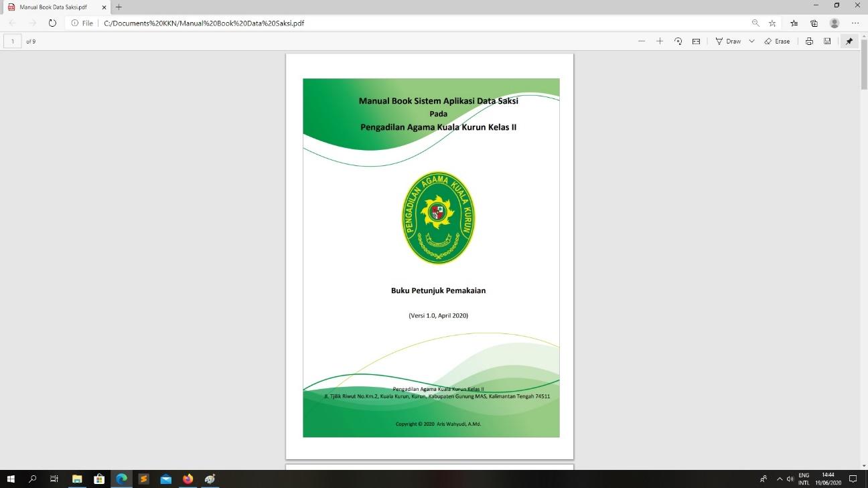
Task: Activate the Erase tool
Action: coord(778,41)
